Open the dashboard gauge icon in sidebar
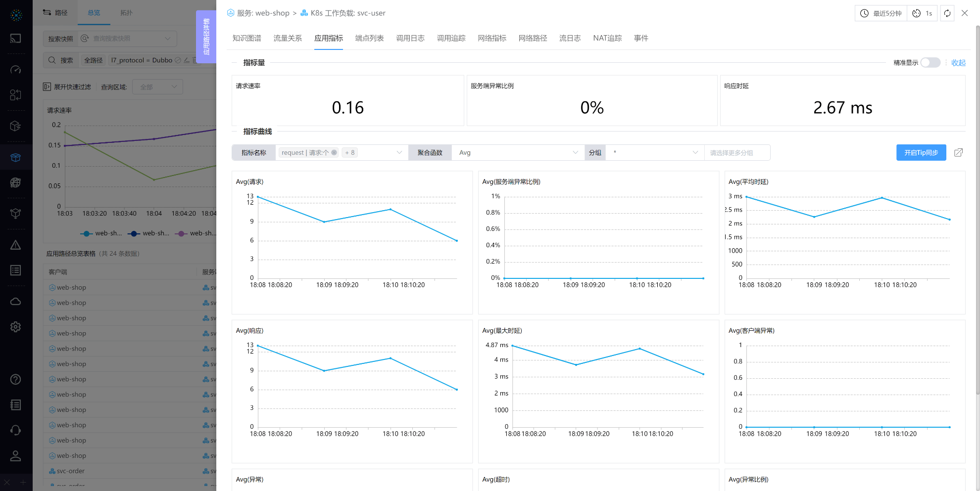This screenshot has height=491, width=980. point(16,70)
